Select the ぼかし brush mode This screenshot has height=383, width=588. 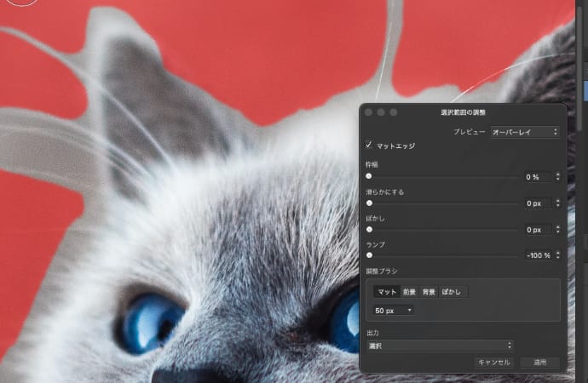coord(452,292)
